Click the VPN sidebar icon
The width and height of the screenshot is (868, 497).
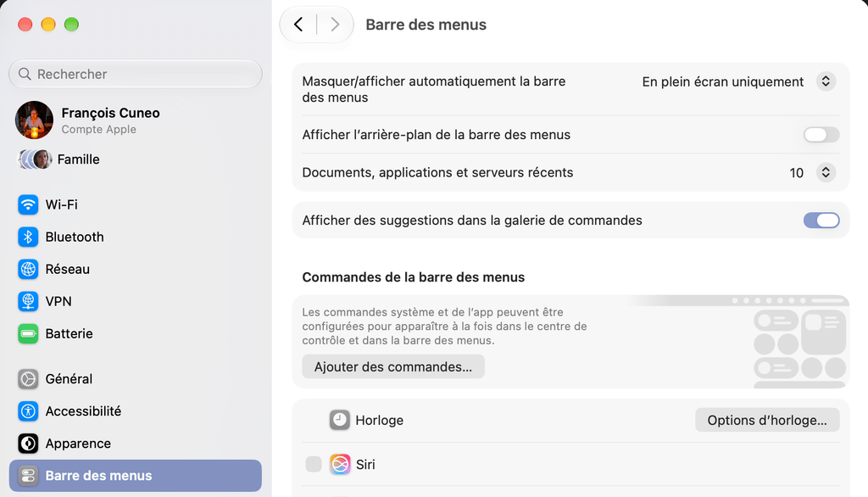28,301
